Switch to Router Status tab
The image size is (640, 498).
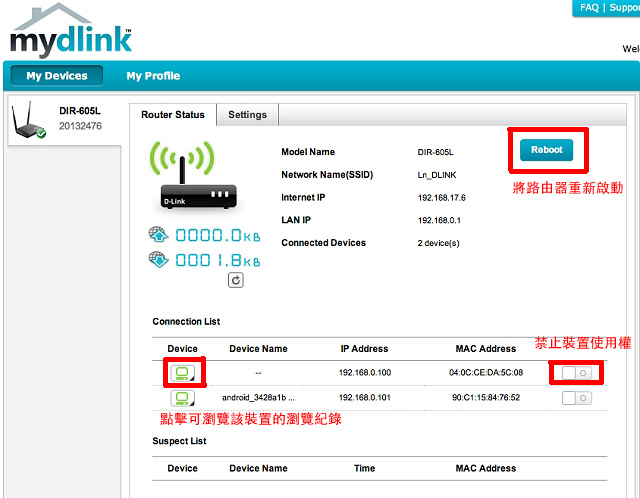coord(173,115)
